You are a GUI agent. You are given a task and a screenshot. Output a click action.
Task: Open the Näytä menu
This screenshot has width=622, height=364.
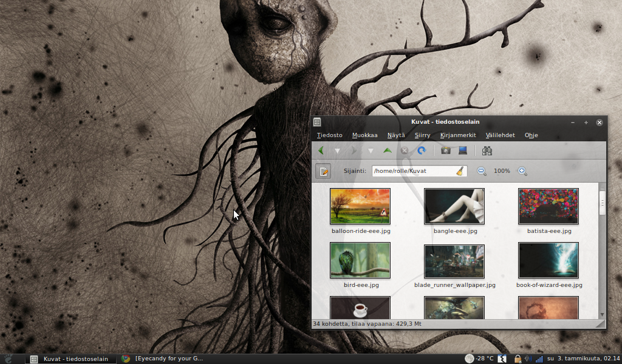point(396,135)
